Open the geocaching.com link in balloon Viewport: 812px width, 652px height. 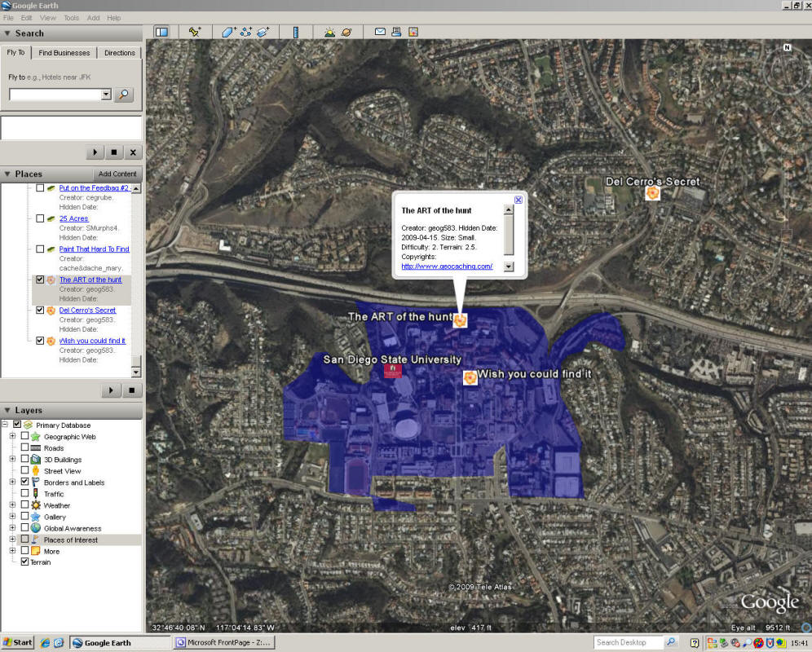tap(447, 267)
